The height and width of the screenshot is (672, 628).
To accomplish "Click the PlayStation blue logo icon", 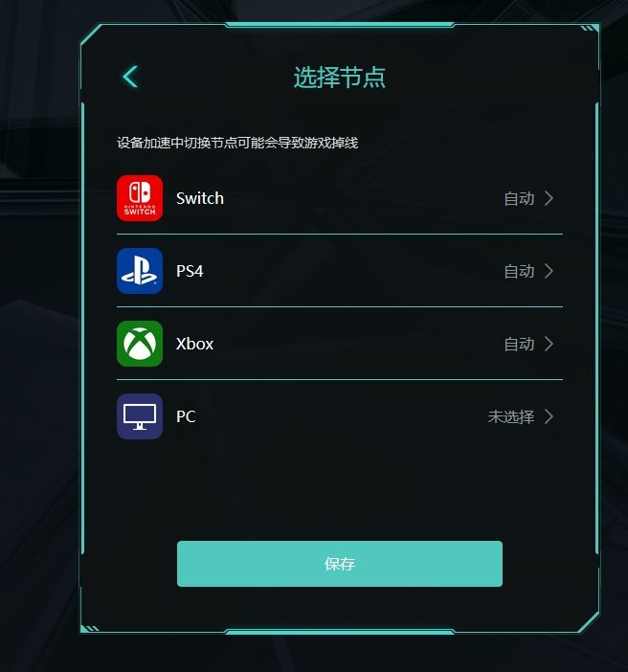I will click(x=140, y=271).
